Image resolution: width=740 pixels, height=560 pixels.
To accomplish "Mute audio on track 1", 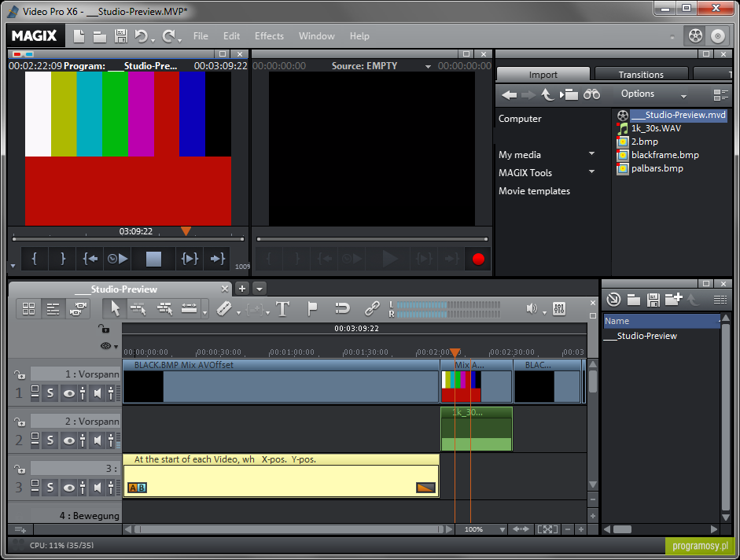I will click(x=98, y=392).
